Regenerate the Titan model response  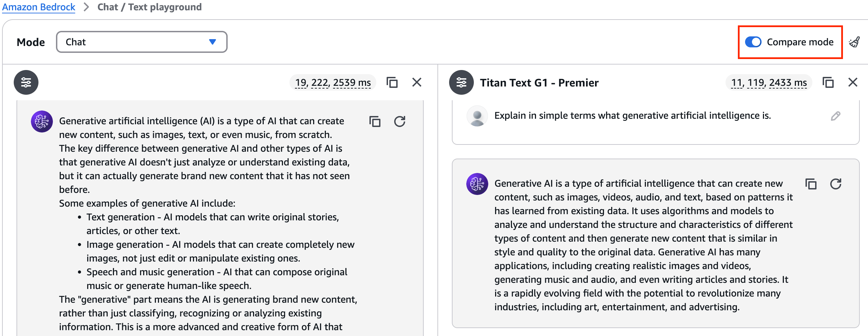836,184
